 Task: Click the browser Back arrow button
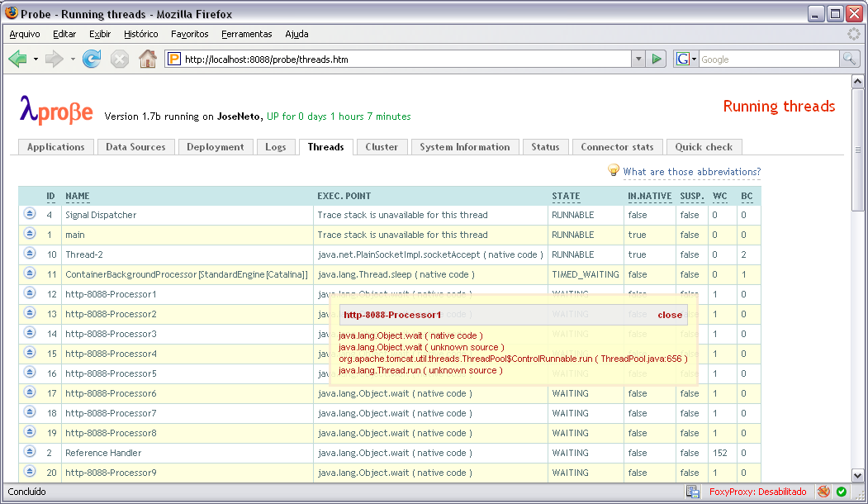18,59
